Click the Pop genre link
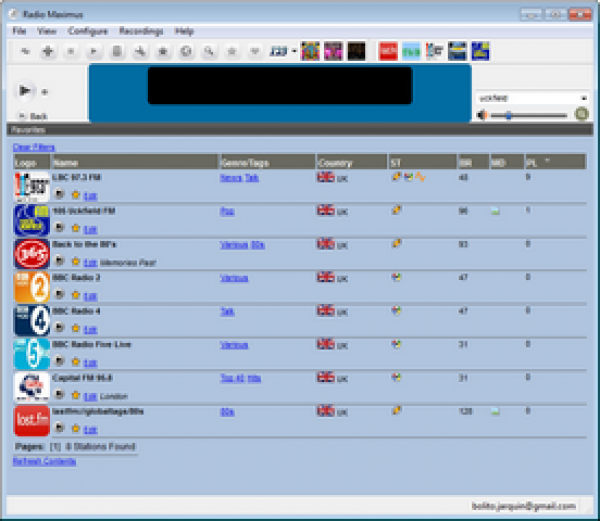 coord(227,211)
